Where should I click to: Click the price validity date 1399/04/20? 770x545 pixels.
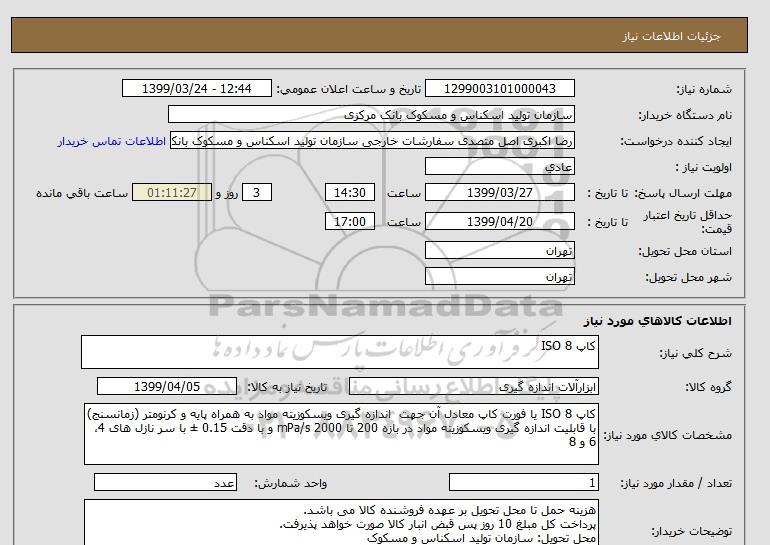(499, 221)
